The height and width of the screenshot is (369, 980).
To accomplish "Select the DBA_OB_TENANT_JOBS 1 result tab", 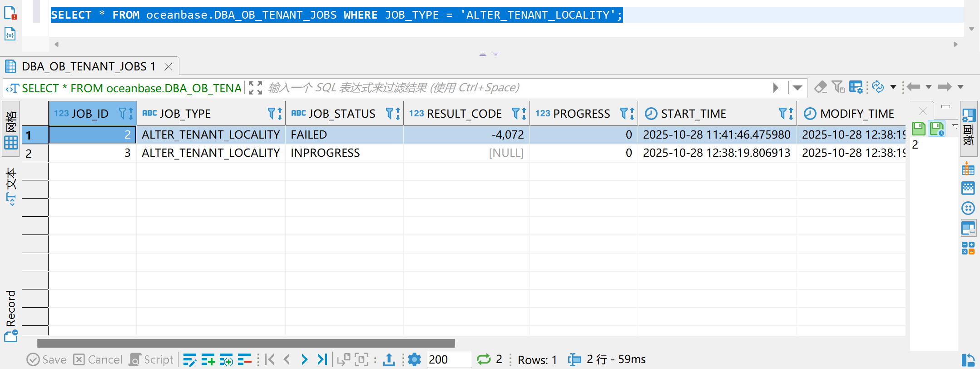I will [89, 67].
